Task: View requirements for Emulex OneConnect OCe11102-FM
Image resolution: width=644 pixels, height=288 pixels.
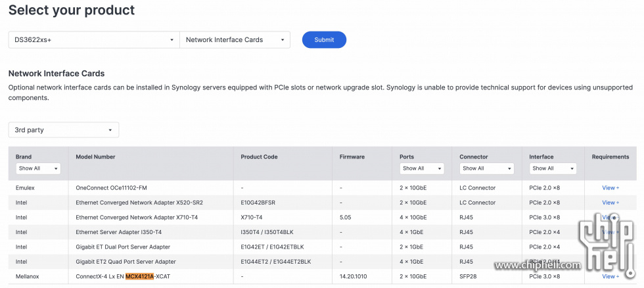Action: pos(610,188)
